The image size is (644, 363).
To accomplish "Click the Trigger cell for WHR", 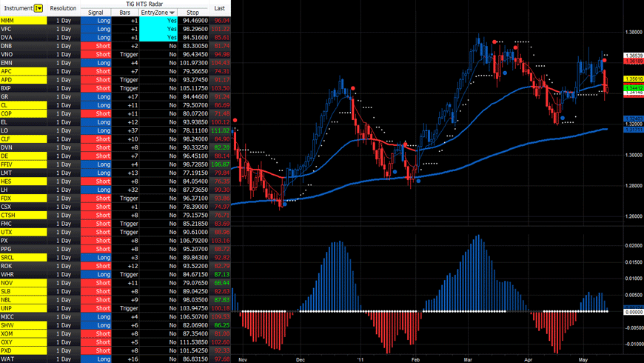I will click(x=125, y=274).
